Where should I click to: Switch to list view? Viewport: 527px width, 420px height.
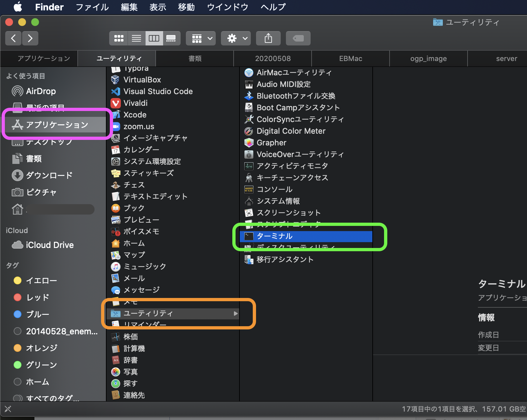tap(136, 38)
